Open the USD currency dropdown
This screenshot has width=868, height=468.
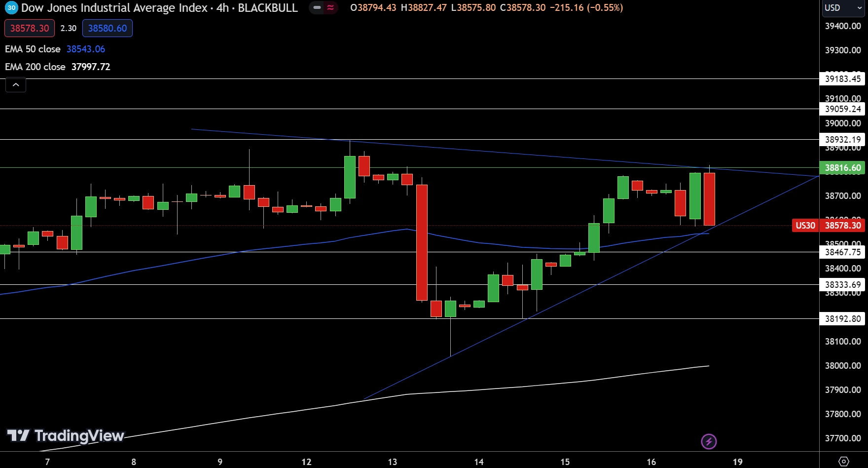843,8
